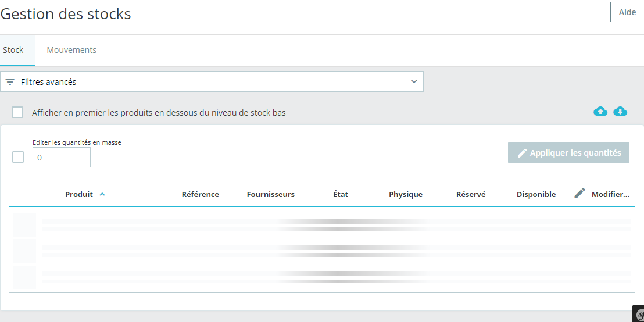
Task: Click the pencil icon in Modifier column header
Action: [579, 193]
